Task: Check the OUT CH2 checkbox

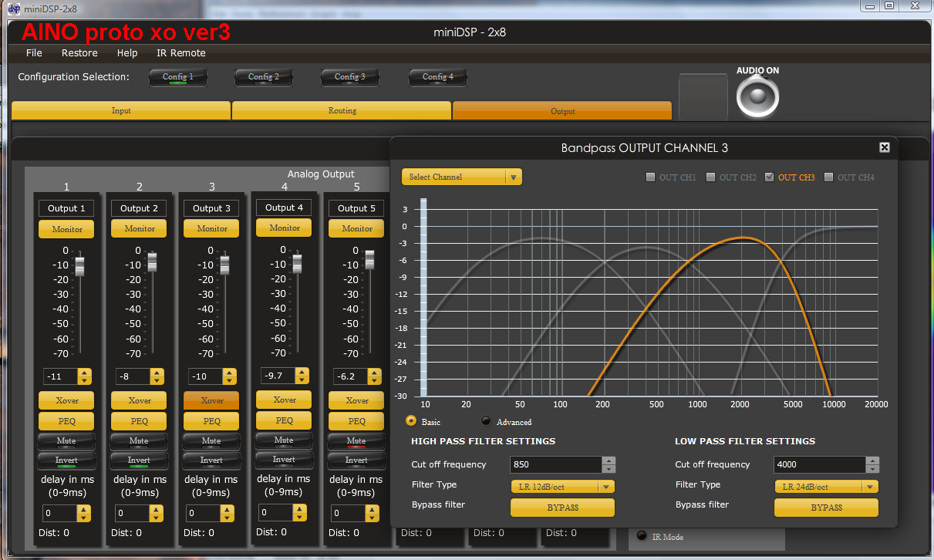Action: (x=710, y=177)
